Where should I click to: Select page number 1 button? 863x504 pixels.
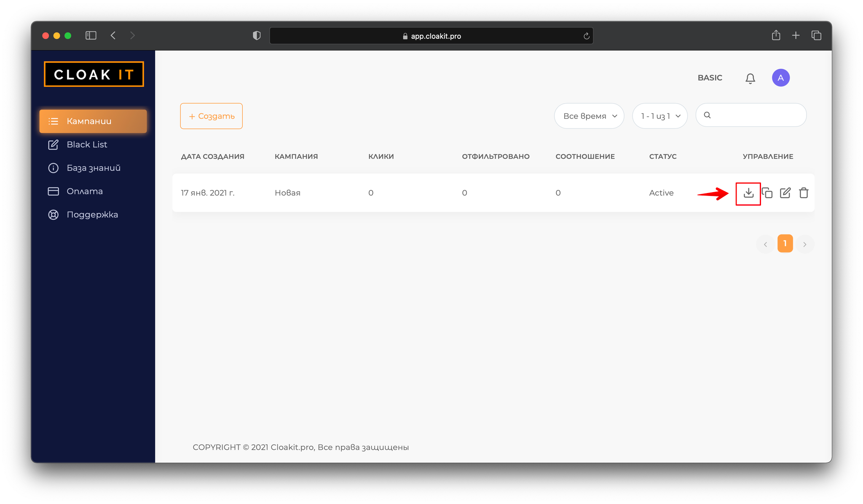[785, 244]
